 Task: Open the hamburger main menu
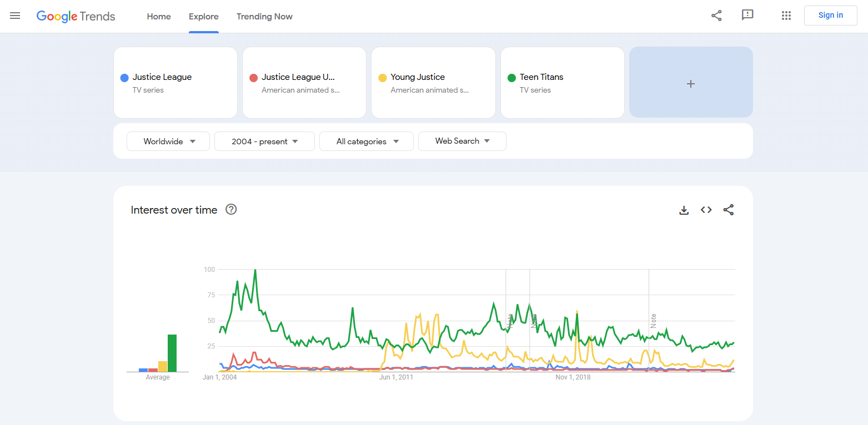click(x=15, y=16)
